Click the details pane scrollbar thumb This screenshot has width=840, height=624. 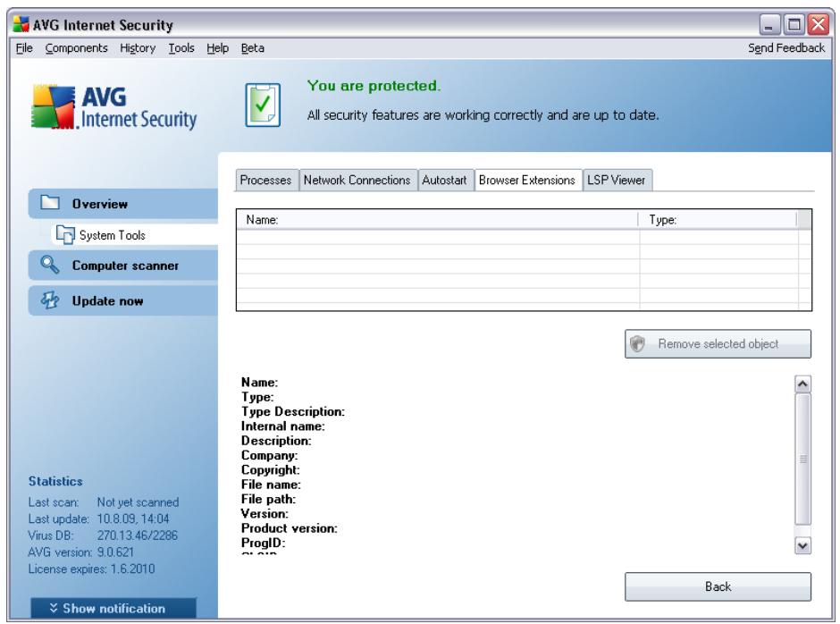point(802,459)
